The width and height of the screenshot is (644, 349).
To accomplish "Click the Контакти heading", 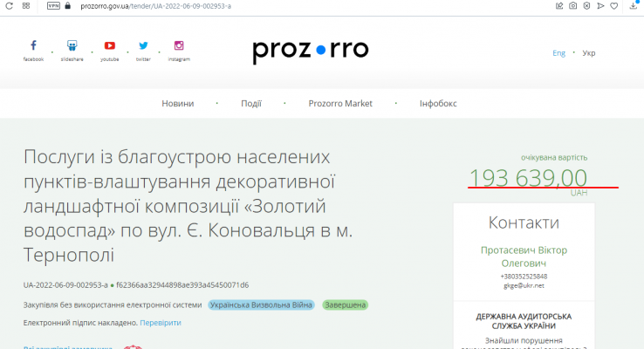I will coord(524,222).
